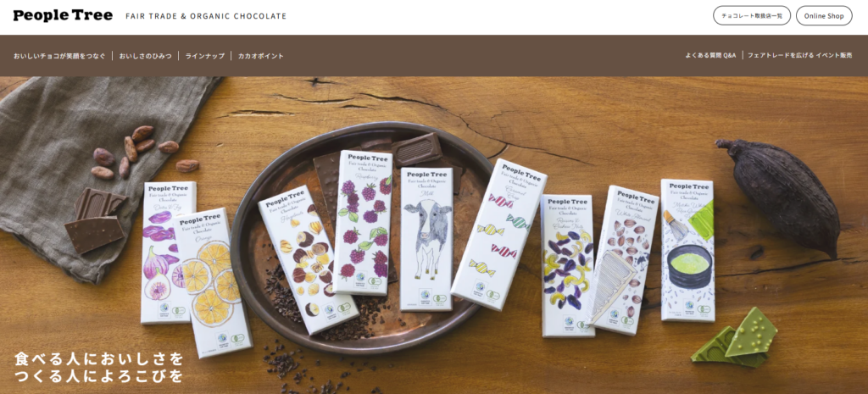The height and width of the screenshot is (394, 868).
Task: Click the 食べる人においしさを hero caption
Action: [x=98, y=358]
